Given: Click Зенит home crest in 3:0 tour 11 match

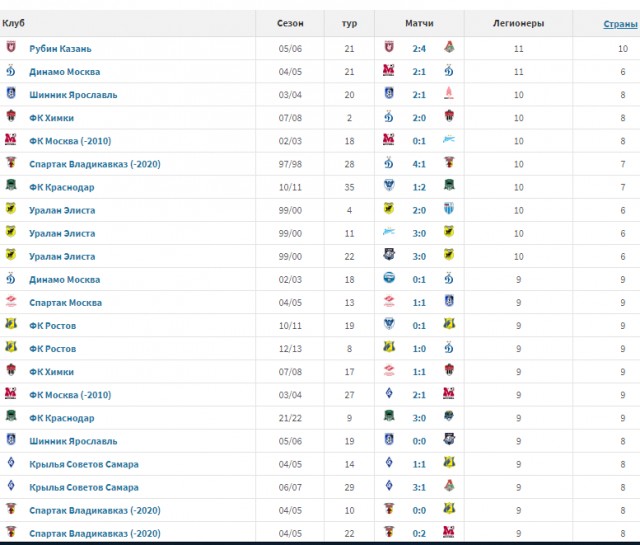Looking at the screenshot, I should click(389, 231).
